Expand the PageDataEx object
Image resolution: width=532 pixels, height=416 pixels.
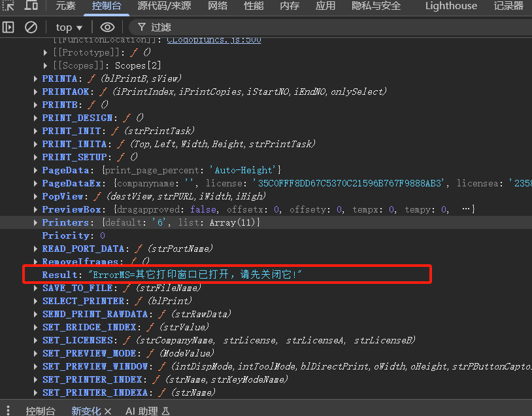pyautogui.click(x=36, y=183)
